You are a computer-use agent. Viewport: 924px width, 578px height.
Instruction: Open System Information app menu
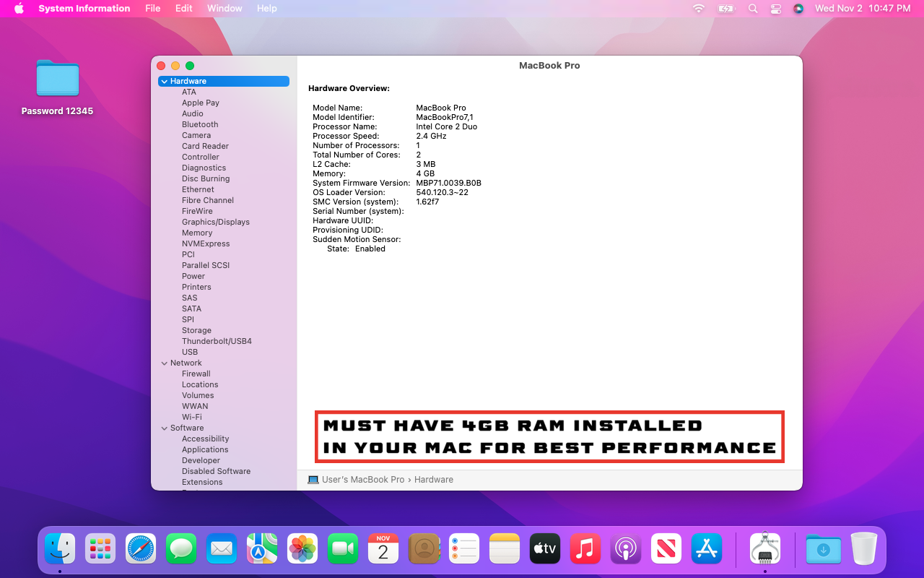(84, 9)
